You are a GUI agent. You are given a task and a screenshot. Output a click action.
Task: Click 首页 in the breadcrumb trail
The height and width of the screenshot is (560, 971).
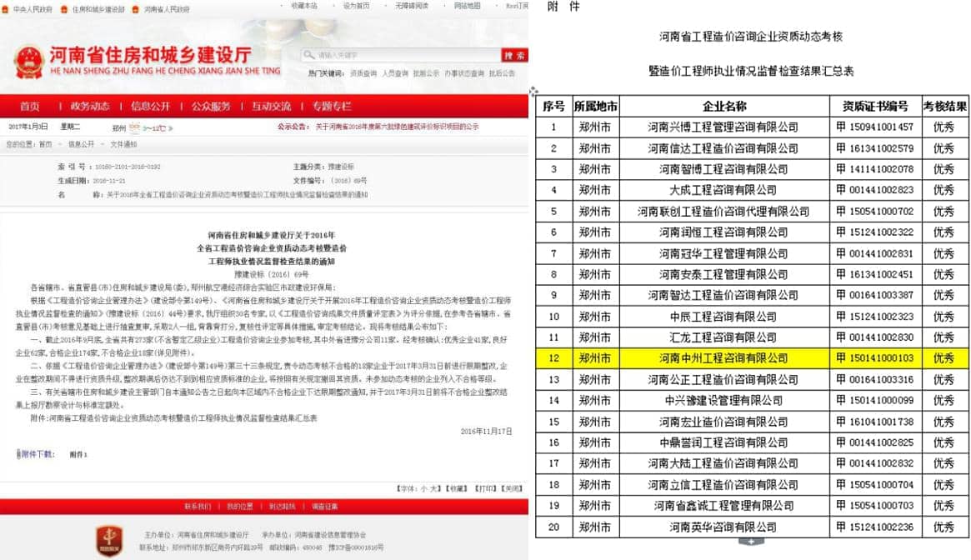point(45,144)
